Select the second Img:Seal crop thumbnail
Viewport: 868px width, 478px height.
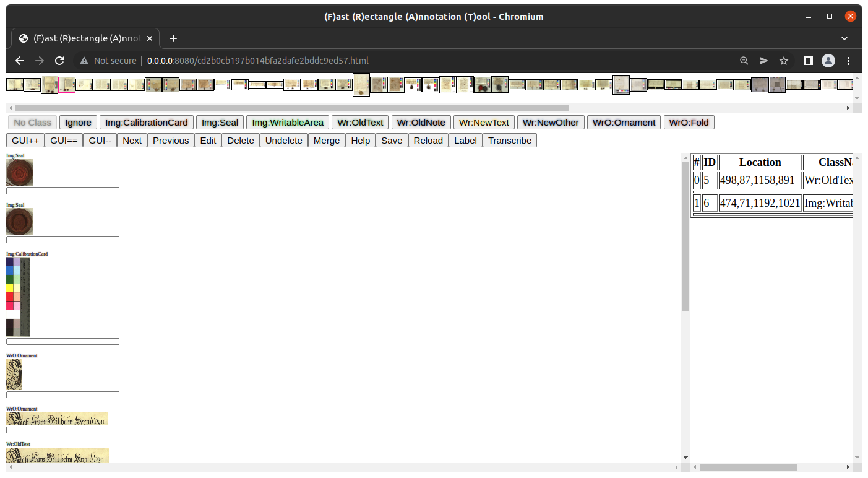point(19,222)
